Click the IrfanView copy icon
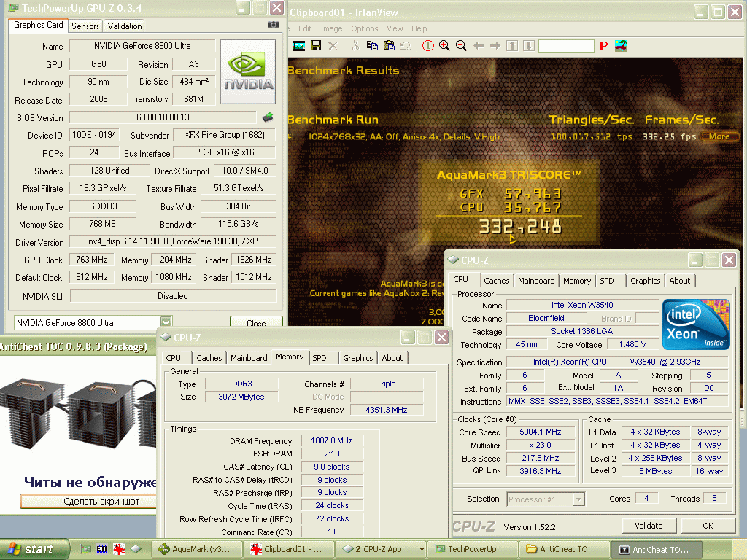The width and height of the screenshot is (747, 560). (372, 46)
